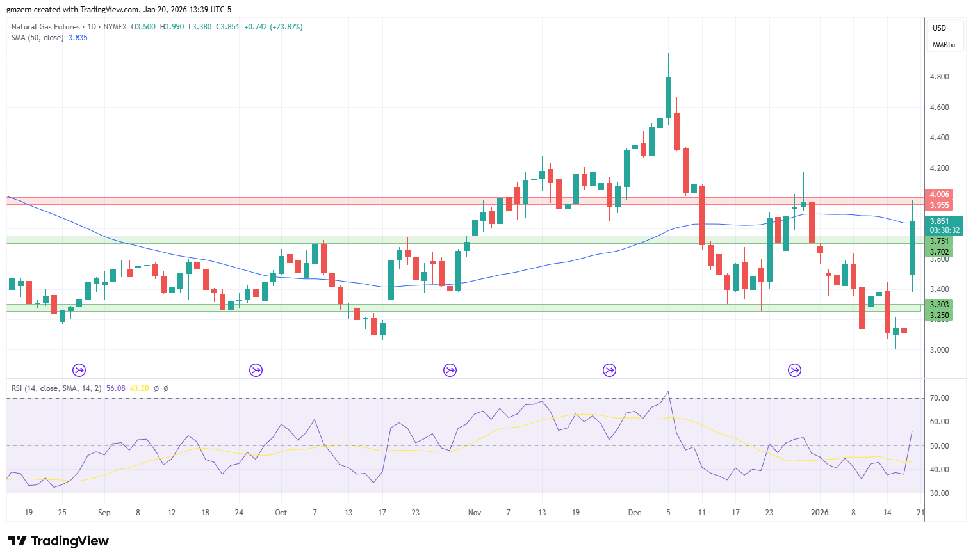Click the 3.955 red price label
Viewport: 973px width, 560px height.
pos(939,205)
